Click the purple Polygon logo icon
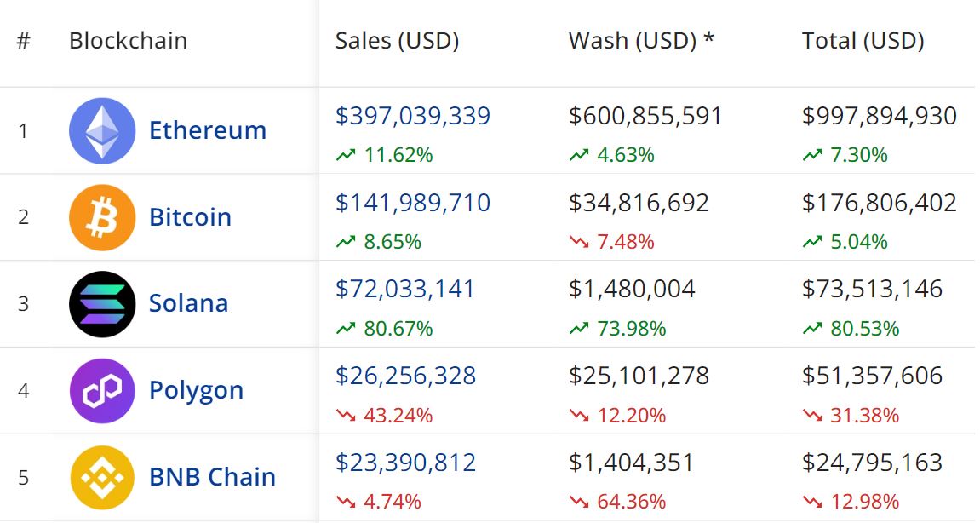 tap(102, 391)
